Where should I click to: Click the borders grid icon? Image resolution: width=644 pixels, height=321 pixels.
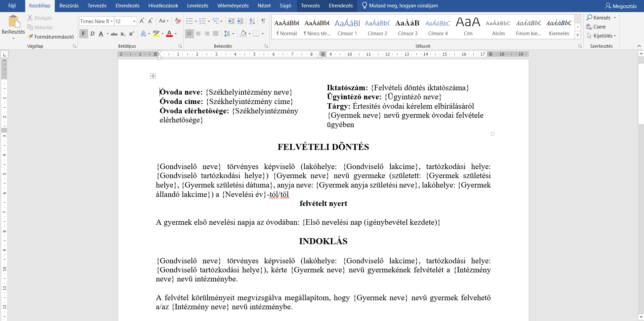[x=256, y=34]
